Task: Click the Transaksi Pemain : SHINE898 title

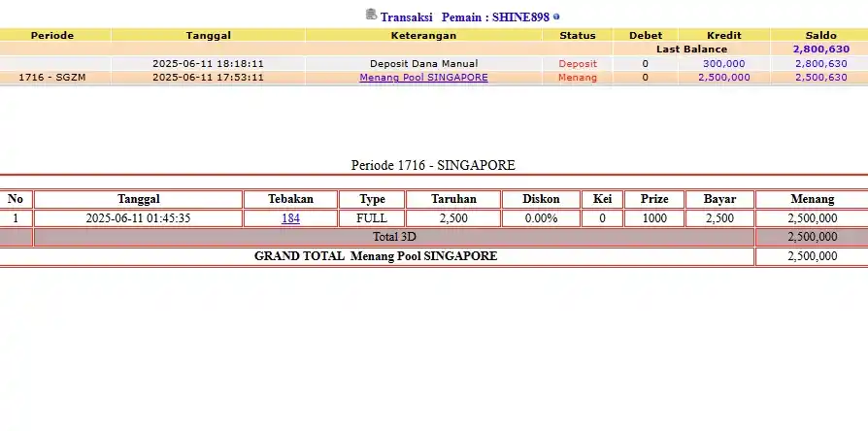Action: click(464, 17)
